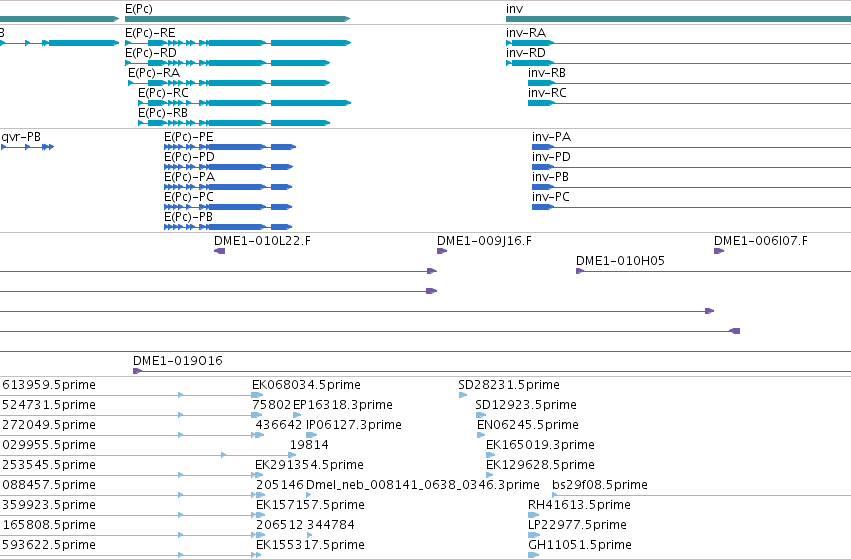Click the EK155317.5prime EST label
This screenshot has height=560, width=851.
click(310, 545)
